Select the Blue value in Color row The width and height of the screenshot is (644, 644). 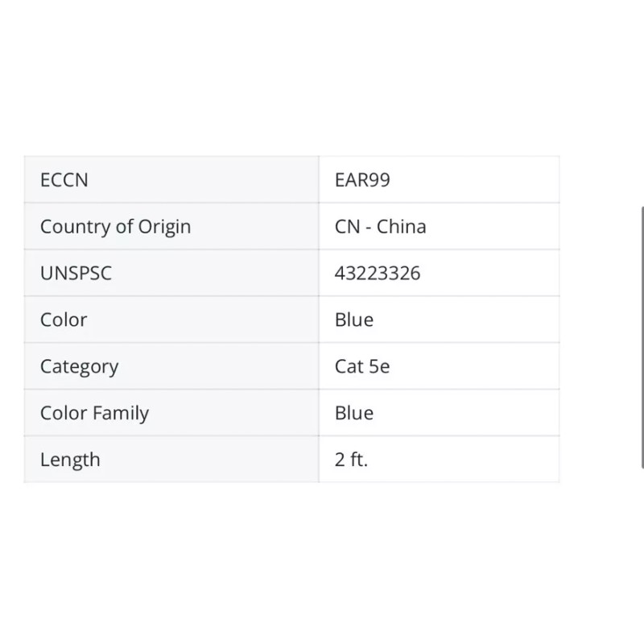(354, 320)
